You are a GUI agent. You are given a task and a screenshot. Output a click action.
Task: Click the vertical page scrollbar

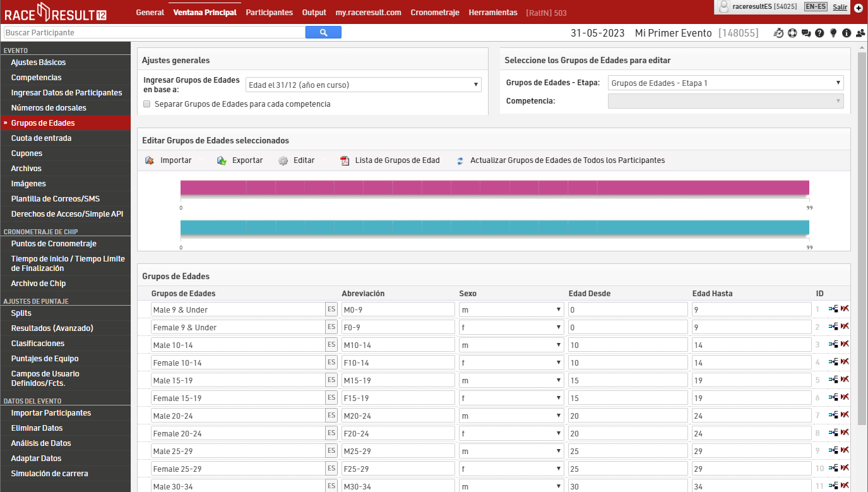[862, 238]
